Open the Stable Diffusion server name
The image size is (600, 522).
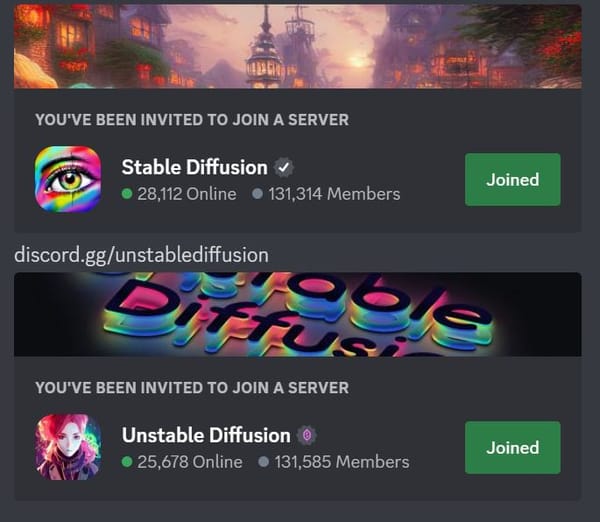(x=194, y=167)
